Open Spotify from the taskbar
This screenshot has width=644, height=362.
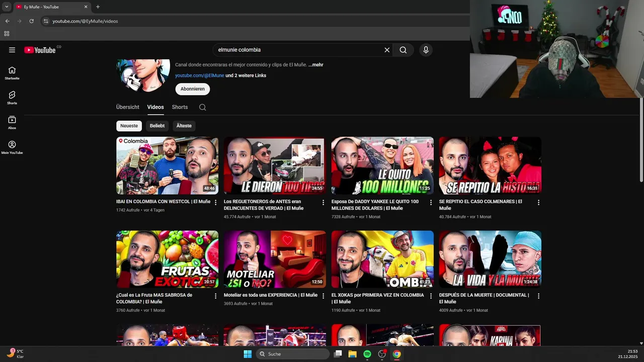pyautogui.click(x=367, y=354)
